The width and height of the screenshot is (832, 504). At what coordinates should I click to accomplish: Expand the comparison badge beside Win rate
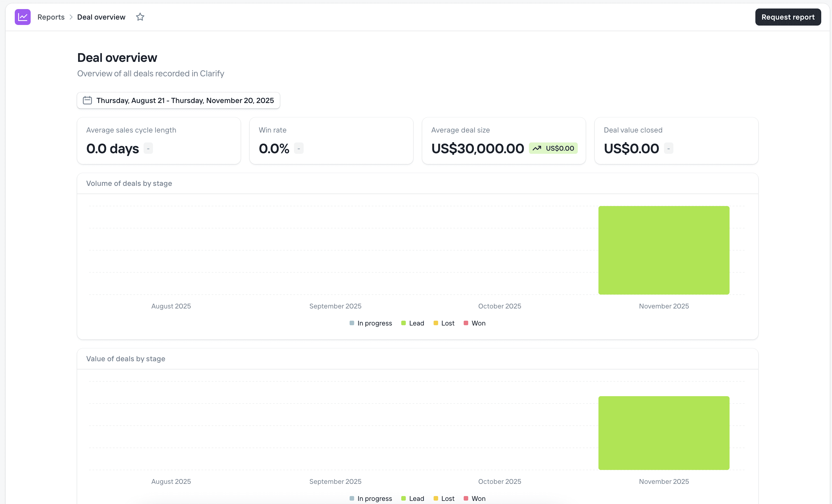(299, 148)
